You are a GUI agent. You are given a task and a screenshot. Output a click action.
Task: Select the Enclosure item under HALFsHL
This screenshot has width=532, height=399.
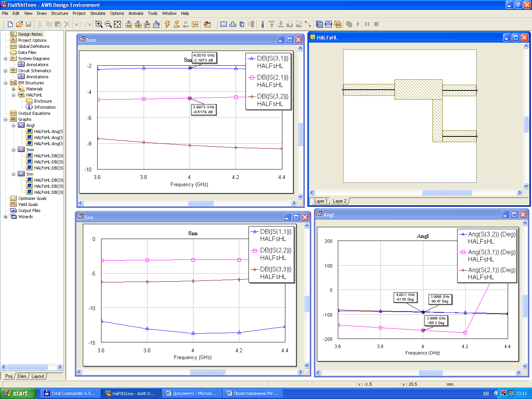[43, 101]
